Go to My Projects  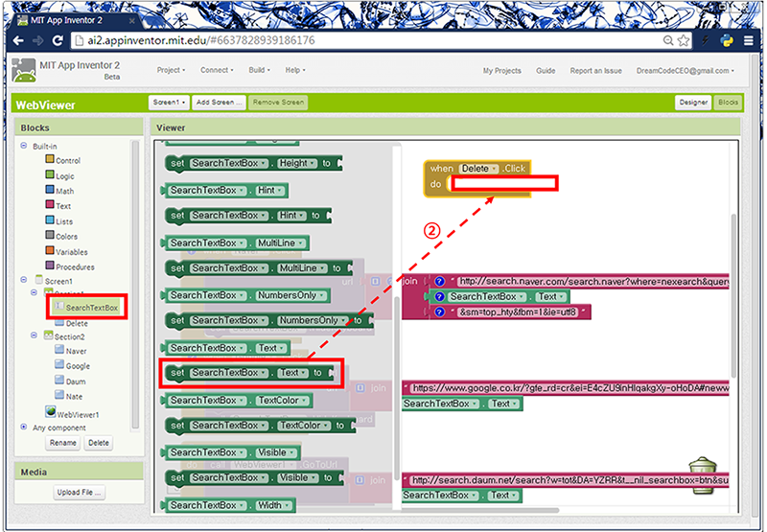pyautogui.click(x=501, y=71)
